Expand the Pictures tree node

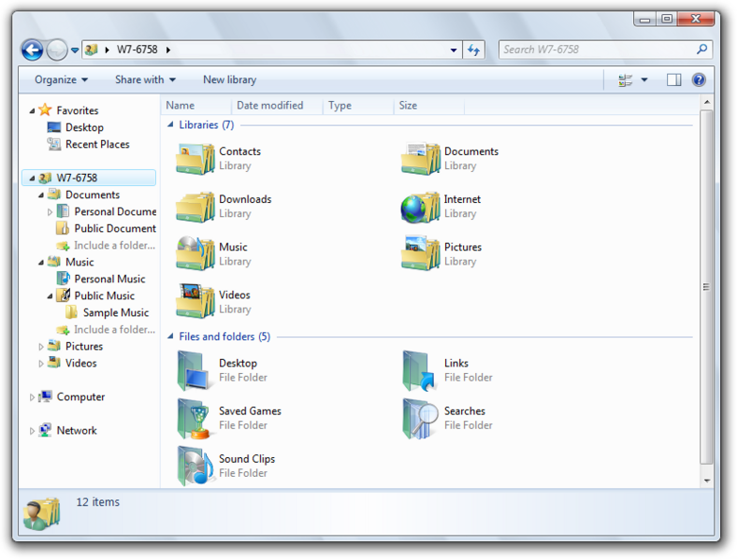(41, 347)
